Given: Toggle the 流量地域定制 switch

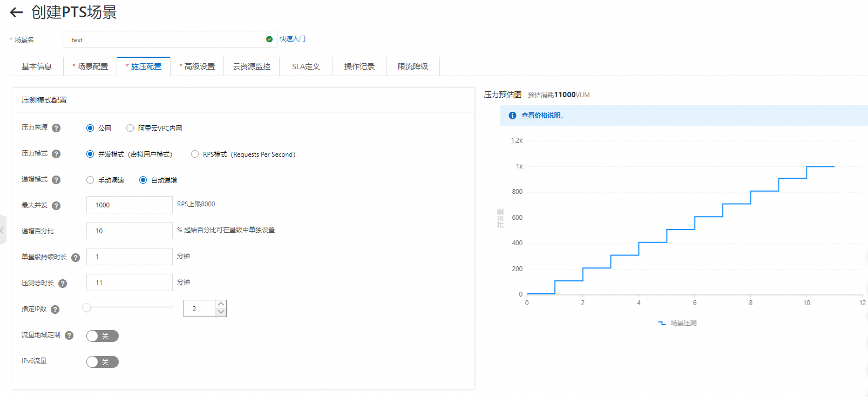Looking at the screenshot, I should [103, 336].
